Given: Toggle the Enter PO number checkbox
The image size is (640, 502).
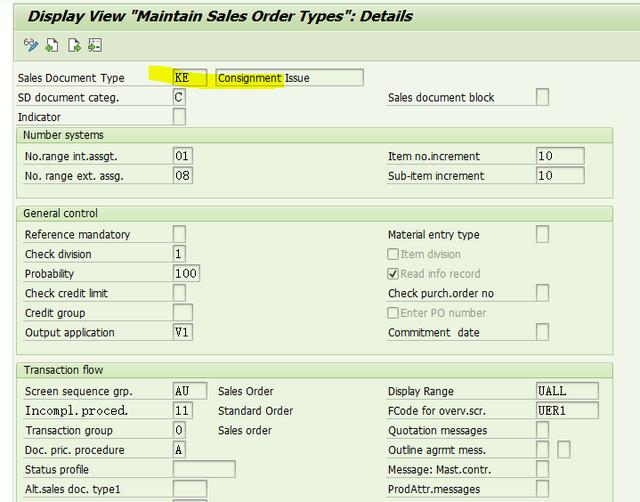Looking at the screenshot, I should (x=394, y=313).
